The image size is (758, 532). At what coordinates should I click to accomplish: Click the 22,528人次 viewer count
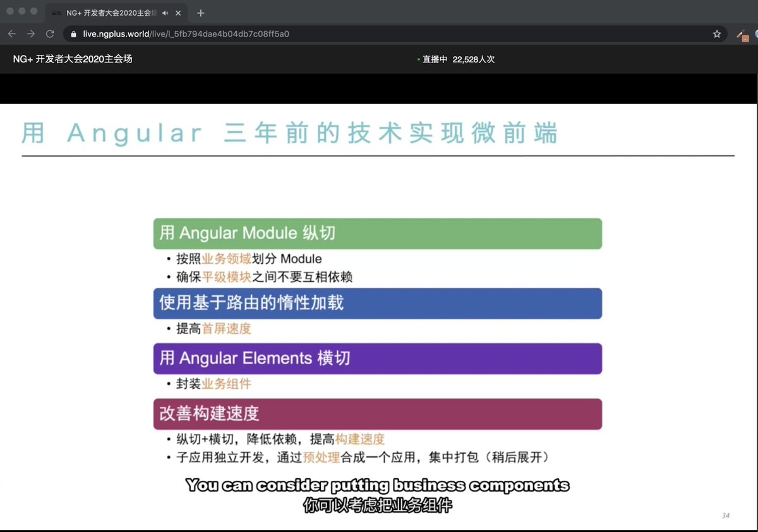point(474,59)
